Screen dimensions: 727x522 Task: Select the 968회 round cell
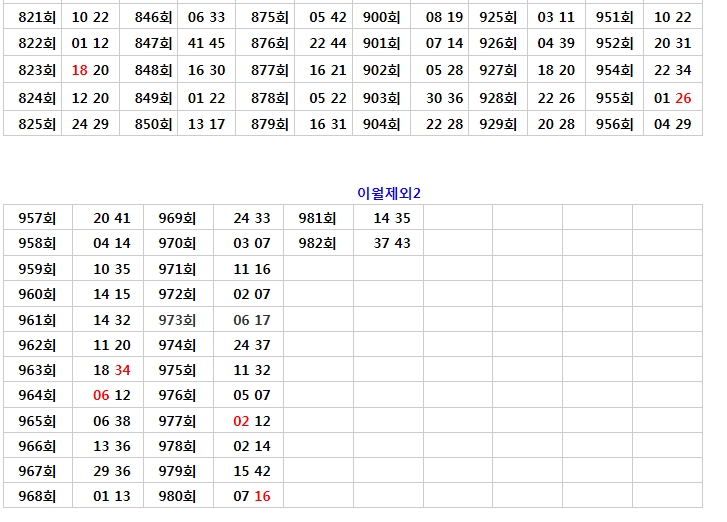[x=37, y=496]
